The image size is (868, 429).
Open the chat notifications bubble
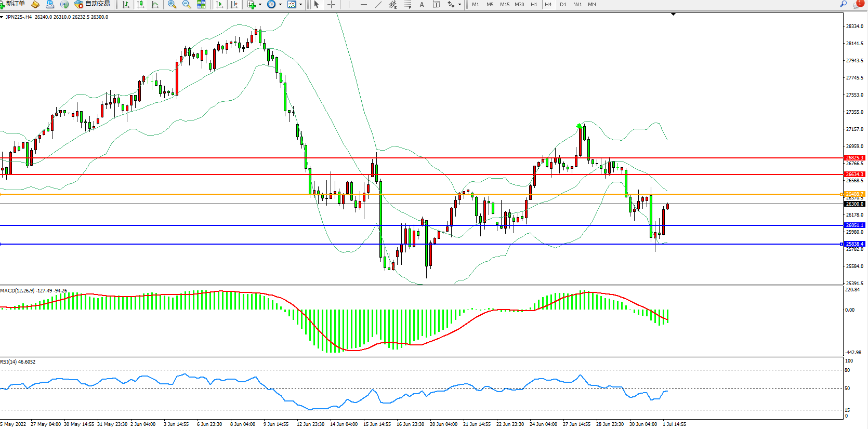click(x=858, y=4)
